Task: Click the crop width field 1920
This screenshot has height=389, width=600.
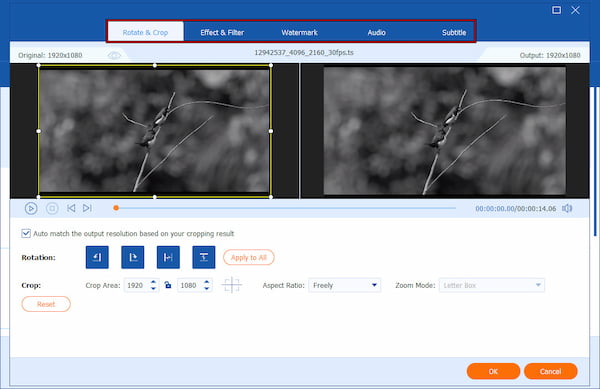Action: [x=136, y=285]
